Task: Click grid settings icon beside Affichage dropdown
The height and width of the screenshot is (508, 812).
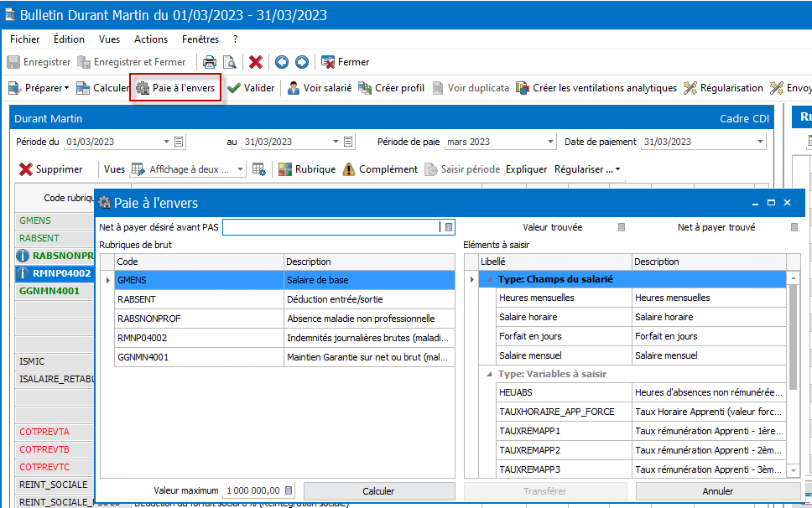Action: (259, 169)
